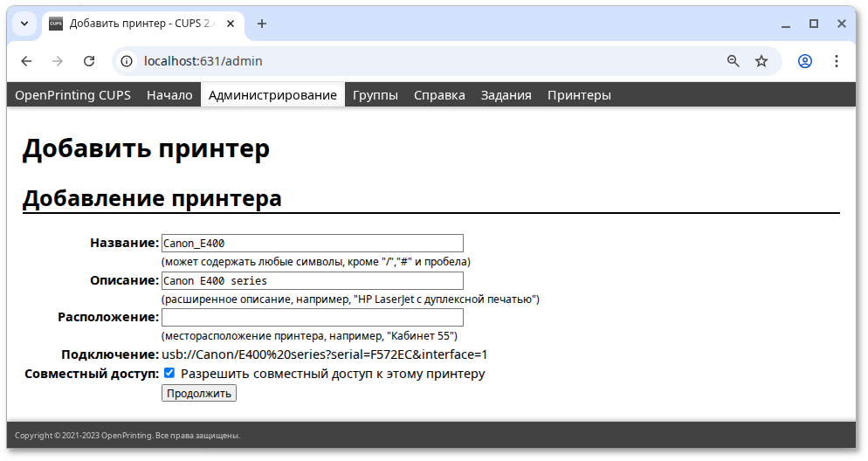This screenshot has width=868, height=461.
Task: Reload the page with the refresh icon
Action: pos(88,61)
